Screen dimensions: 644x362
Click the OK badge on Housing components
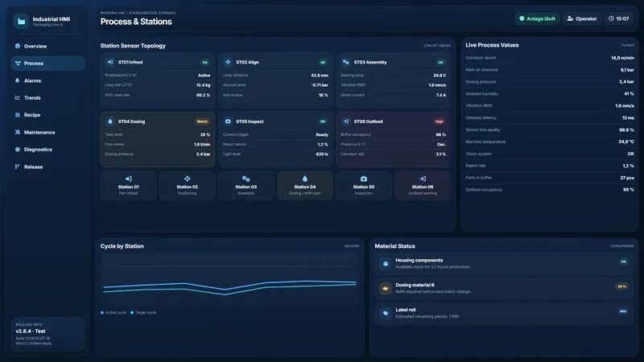coord(623,261)
